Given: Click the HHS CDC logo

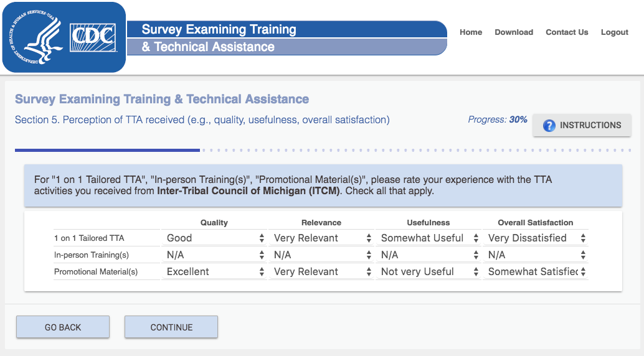Looking at the screenshot, I should point(64,37).
